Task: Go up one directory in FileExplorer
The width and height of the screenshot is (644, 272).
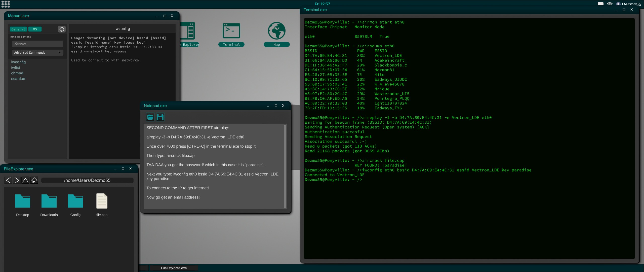Action: point(25,180)
